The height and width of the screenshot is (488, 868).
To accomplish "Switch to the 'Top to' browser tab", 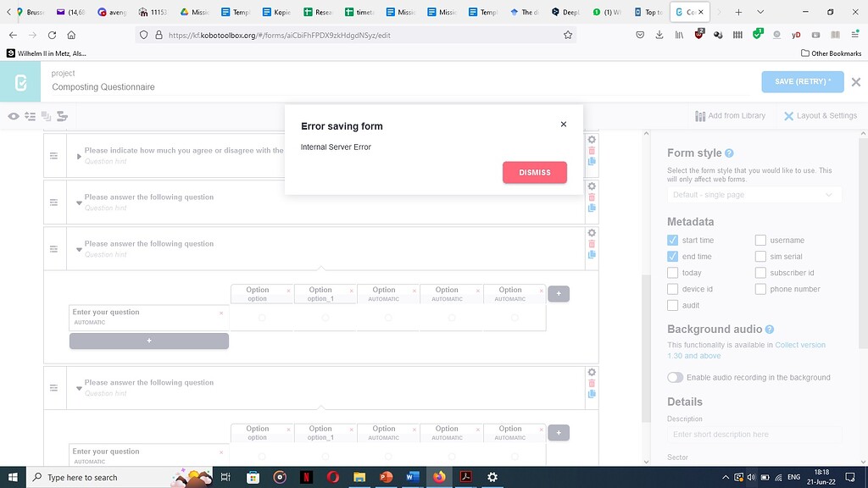I will click(x=648, y=12).
